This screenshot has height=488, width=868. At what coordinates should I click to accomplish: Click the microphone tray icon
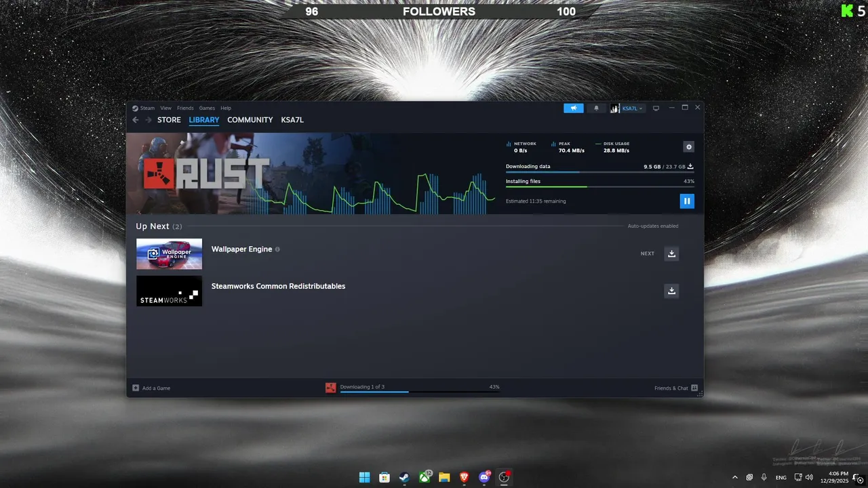[764, 477]
